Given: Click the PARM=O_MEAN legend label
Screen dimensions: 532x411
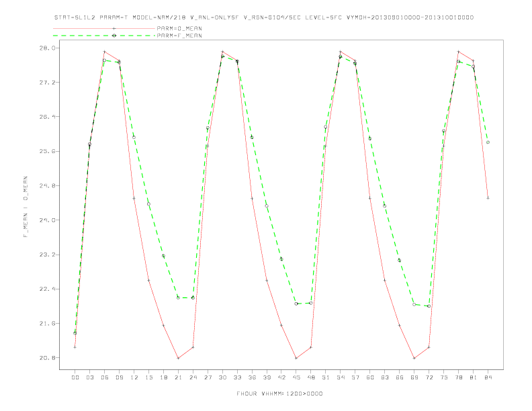Looking at the screenshot, I should tap(179, 28).
